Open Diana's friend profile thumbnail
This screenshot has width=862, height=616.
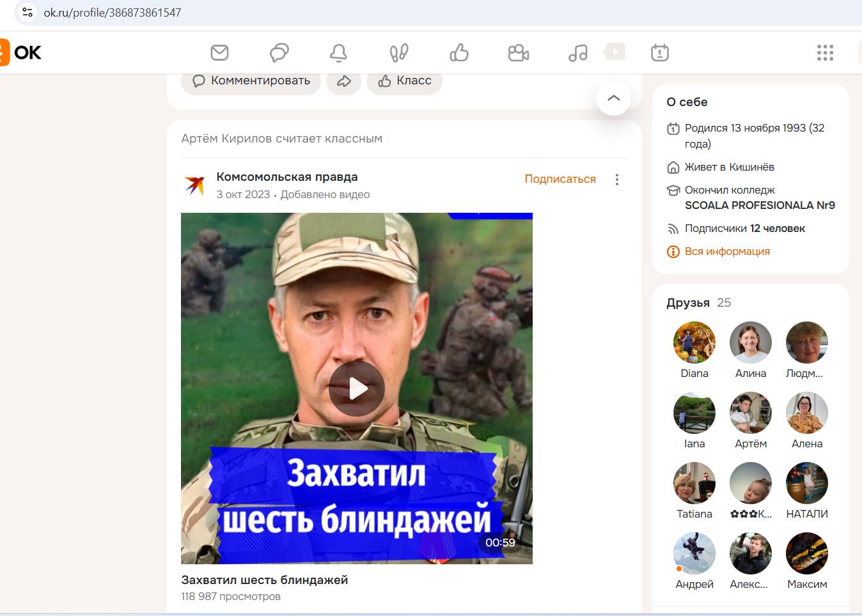[x=694, y=342]
